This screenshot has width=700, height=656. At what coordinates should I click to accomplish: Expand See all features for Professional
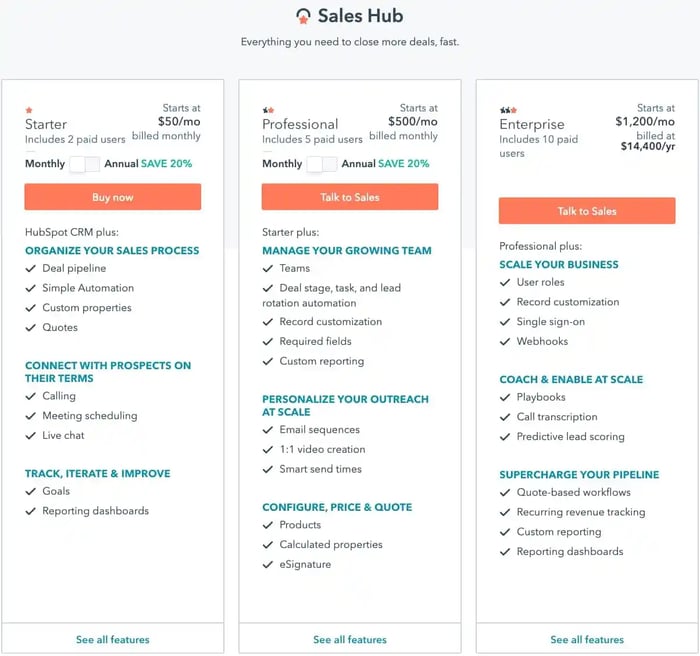click(349, 639)
